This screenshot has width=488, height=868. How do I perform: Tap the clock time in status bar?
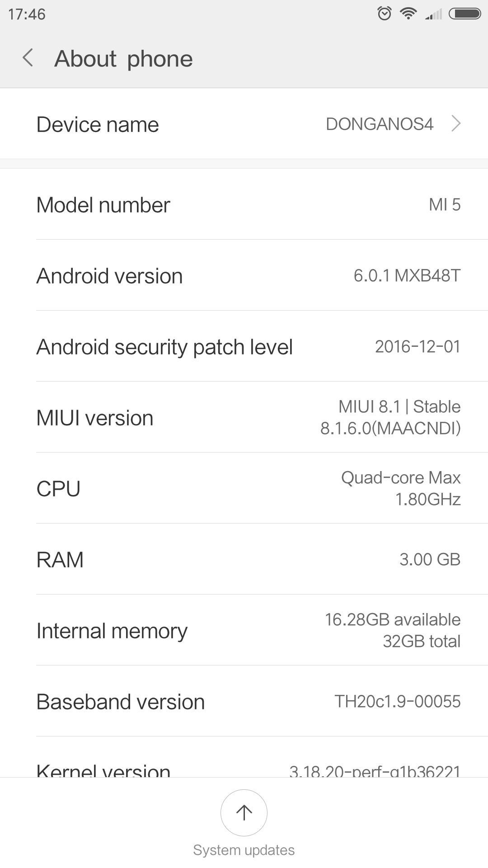(27, 14)
